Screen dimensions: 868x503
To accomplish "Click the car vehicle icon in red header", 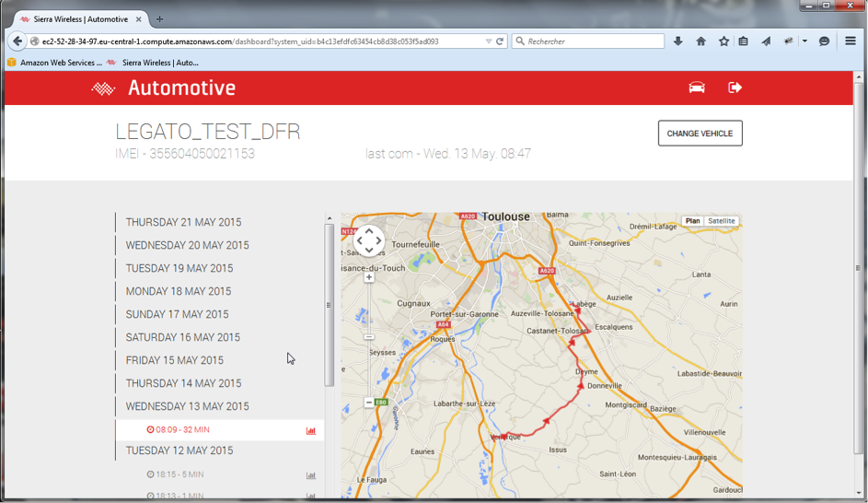I will [697, 88].
